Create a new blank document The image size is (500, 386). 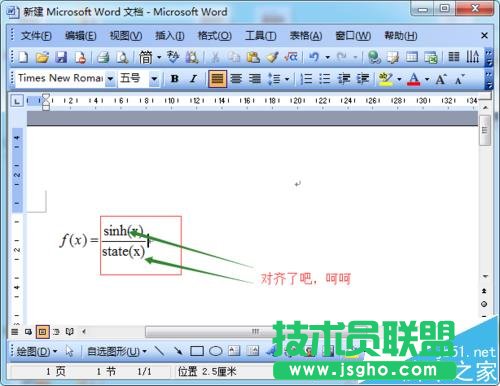pyautogui.click(x=23, y=57)
